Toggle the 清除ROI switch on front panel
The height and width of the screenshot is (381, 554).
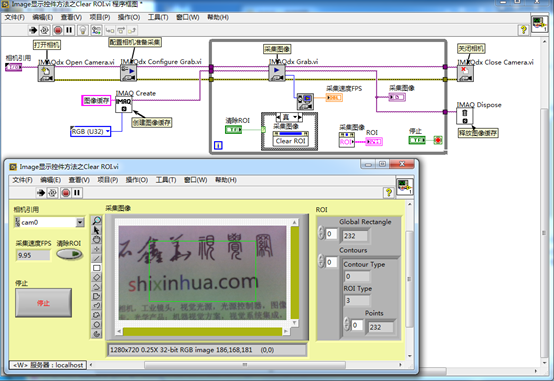(x=69, y=254)
